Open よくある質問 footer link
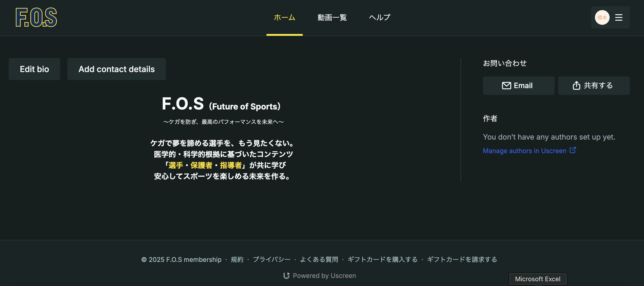Viewport: 644px width, 286px height. pos(319,259)
